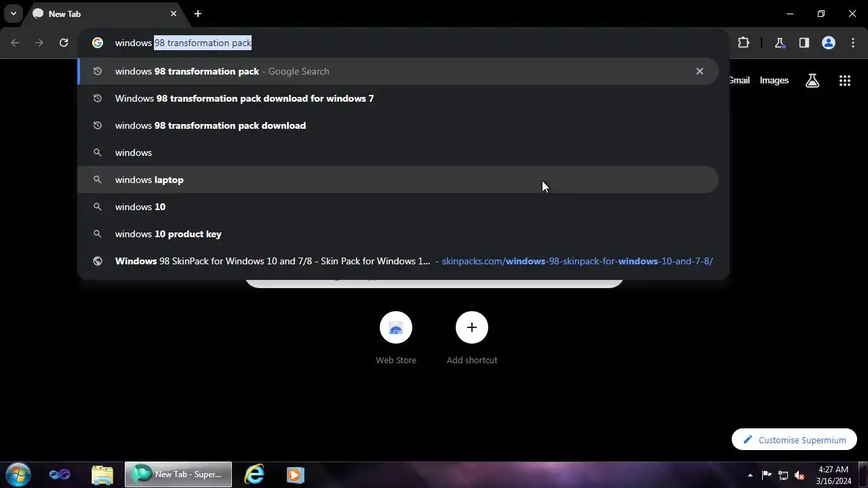The height and width of the screenshot is (488, 868).
Task: Open the media player taskbar icon
Action: (295, 474)
